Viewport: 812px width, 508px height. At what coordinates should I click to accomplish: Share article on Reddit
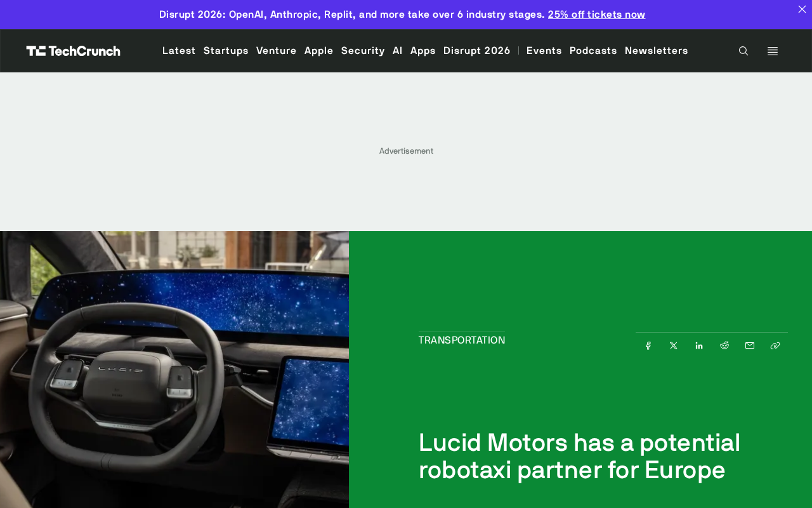724,345
